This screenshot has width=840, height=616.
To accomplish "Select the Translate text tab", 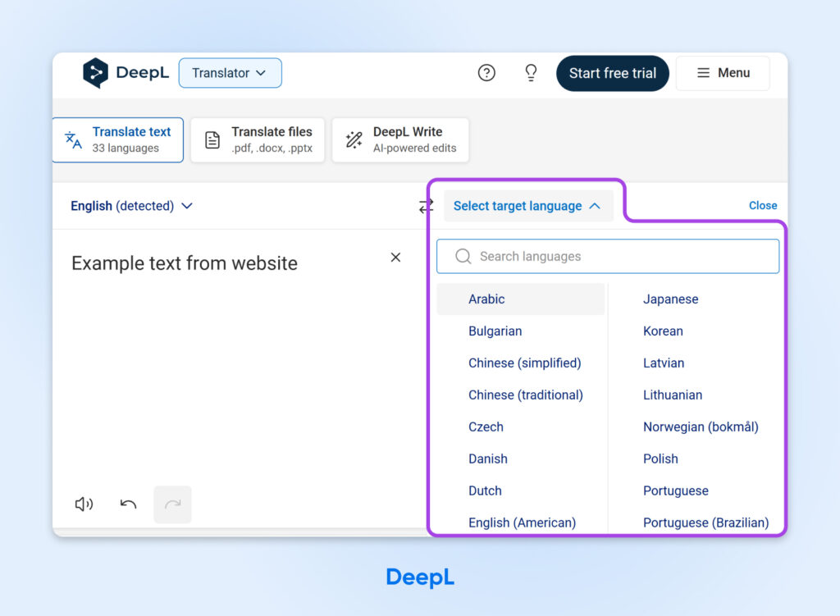I will coord(117,140).
